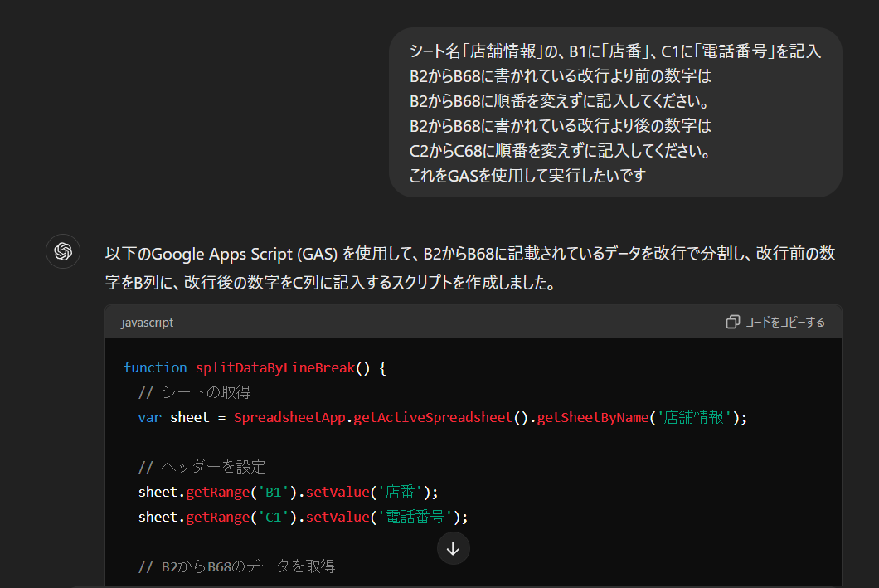The image size is (879, 588).
Task: Click the 'javascript' language label
Action: point(148,323)
